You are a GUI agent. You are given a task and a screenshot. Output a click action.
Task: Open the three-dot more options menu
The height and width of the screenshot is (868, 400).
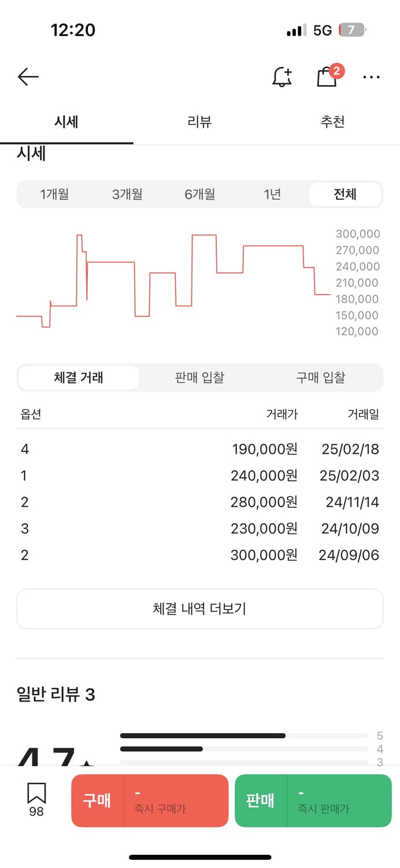pyautogui.click(x=371, y=76)
